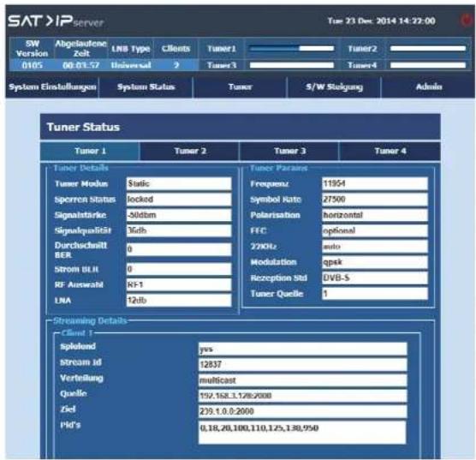This screenshot has width=476, height=460.
Task: Click Tuner3 signal level bar
Action: [x=292, y=65]
